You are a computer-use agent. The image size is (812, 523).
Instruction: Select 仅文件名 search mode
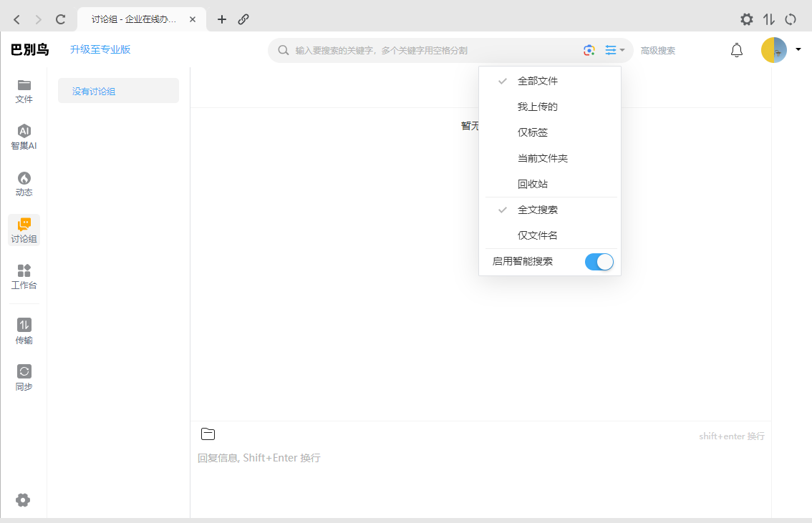[x=550, y=236]
